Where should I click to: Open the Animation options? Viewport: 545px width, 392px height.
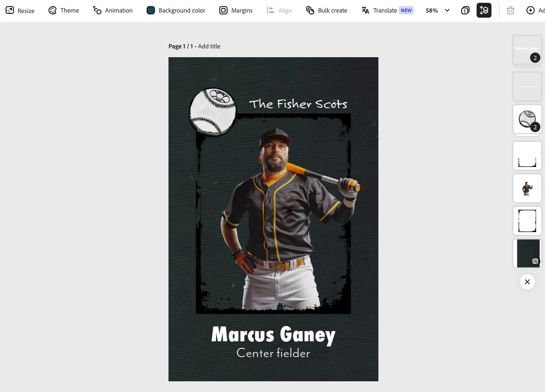click(113, 10)
